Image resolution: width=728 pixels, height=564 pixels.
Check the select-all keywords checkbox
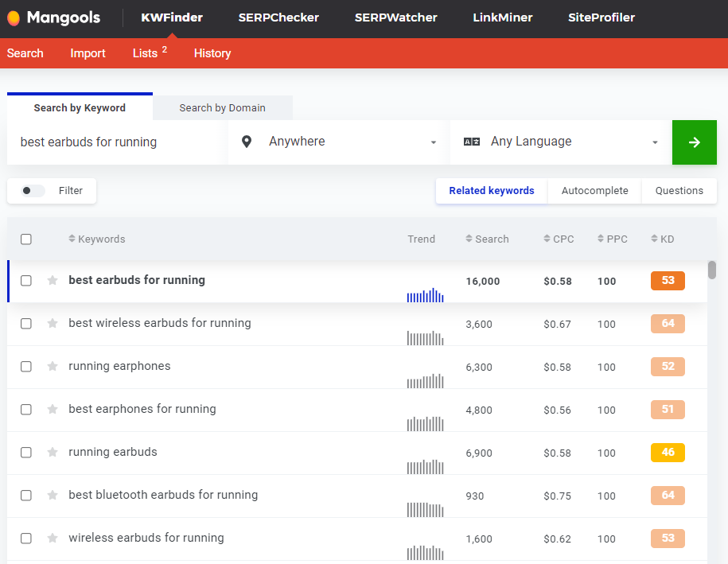point(26,239)
